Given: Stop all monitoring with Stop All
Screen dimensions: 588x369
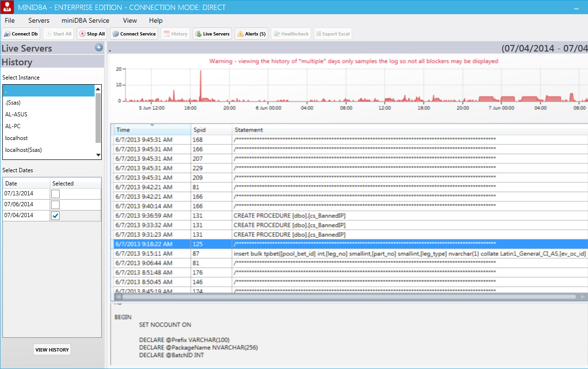Looking at the screenshot, I should click(x=92, y=34).
